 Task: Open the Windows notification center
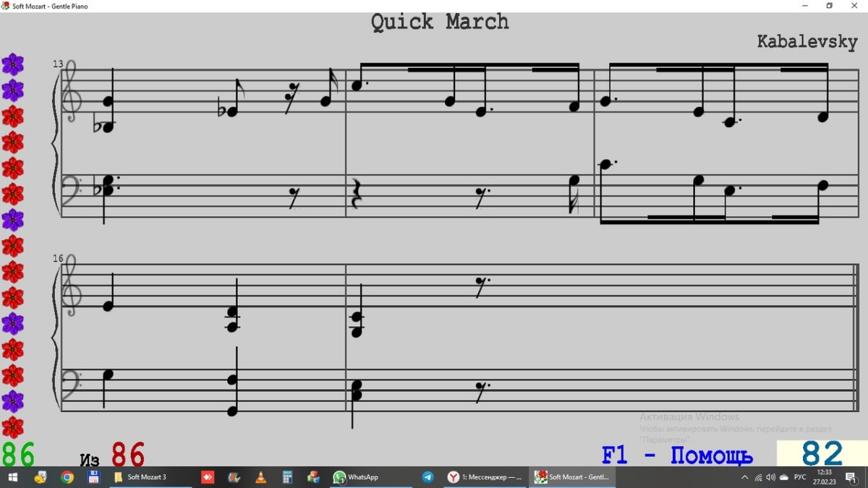pyautogui.click(x=851, y=477)
